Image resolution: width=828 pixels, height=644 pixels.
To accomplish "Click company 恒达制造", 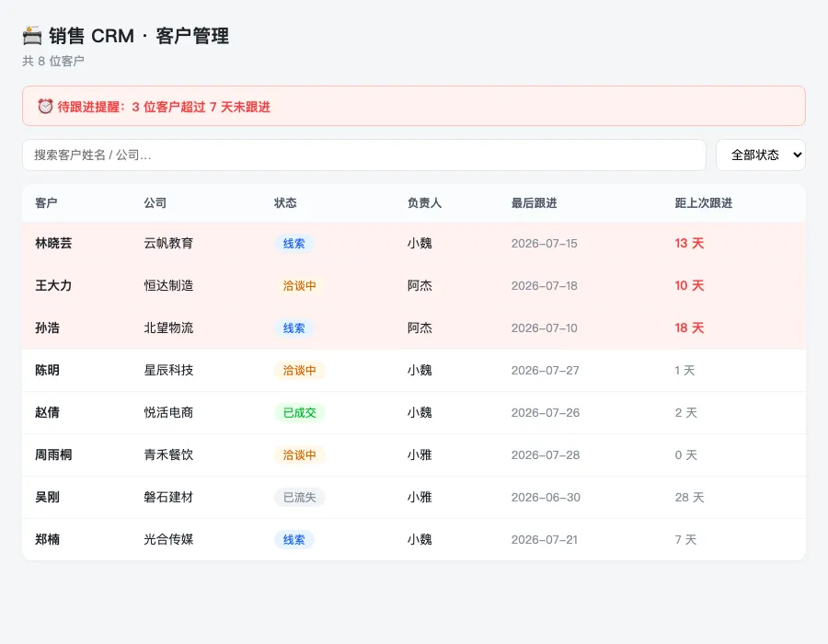I will pyautogui.click(x=168, y=285).
